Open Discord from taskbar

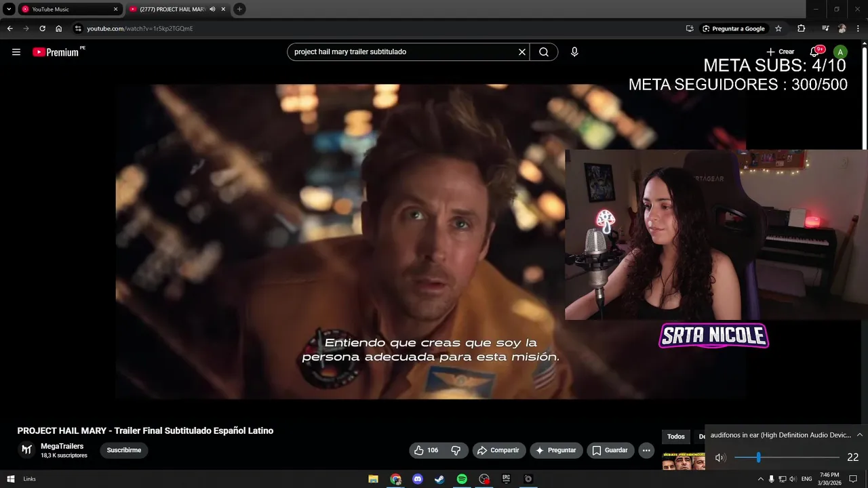418,479
